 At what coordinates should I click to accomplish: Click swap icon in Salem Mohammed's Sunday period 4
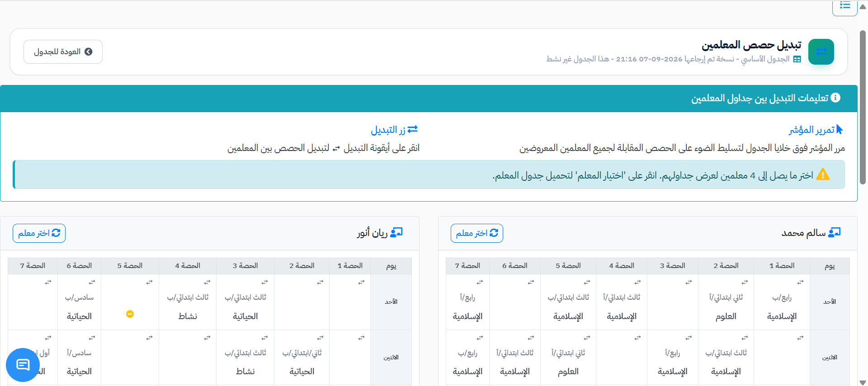click(637, 282)
